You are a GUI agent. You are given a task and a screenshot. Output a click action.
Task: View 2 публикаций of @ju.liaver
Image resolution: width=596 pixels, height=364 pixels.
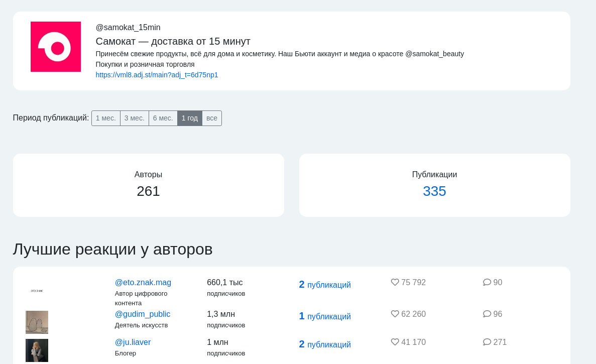coord(325,344)
